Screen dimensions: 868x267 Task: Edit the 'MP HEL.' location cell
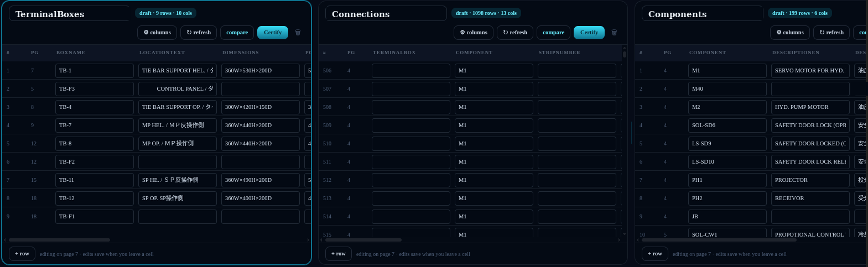tap(178, 125)
